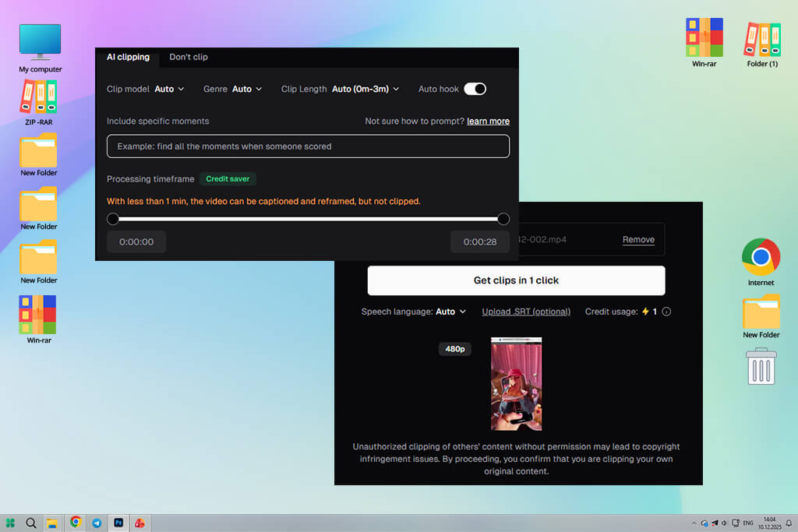Viewport: 798px width, 532px height.
Task: Click the Unauthorized clipping copyright disclaimer text
Action: (x=516, y=459)
